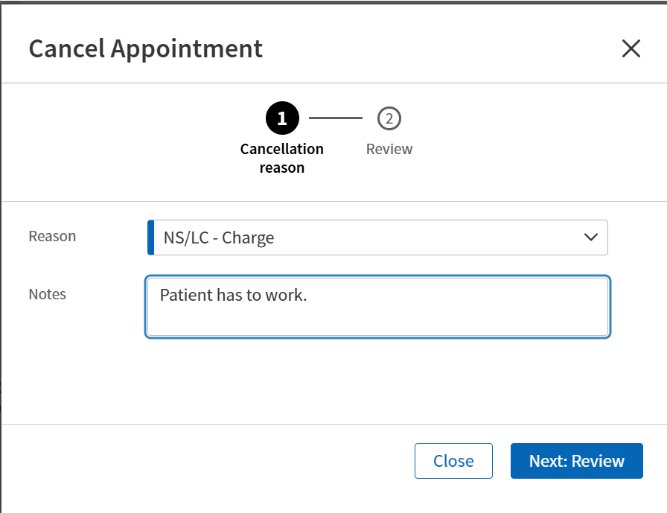Viewport: 667px width, 513px height.
Task: Select the Cancellation reason step label
Action: pyautogui.click(x=282, y=158)
